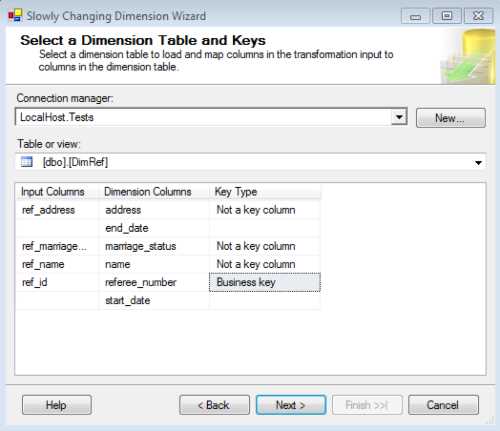500x431 pixels.
Task: Click empty input cell for start_date row
Action: click(57, 300)
